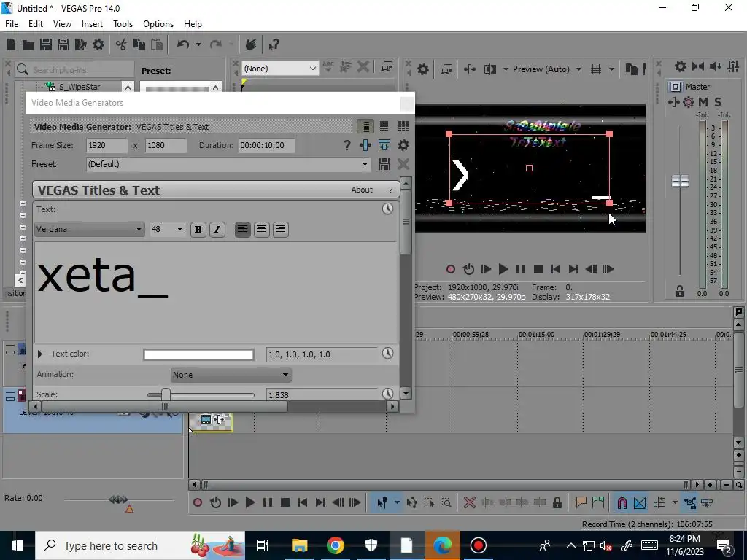The width and height of the screenshot is (747, 560).
Task: Toggle Enable Snapping magnet icon
Action: pos(622,503)
